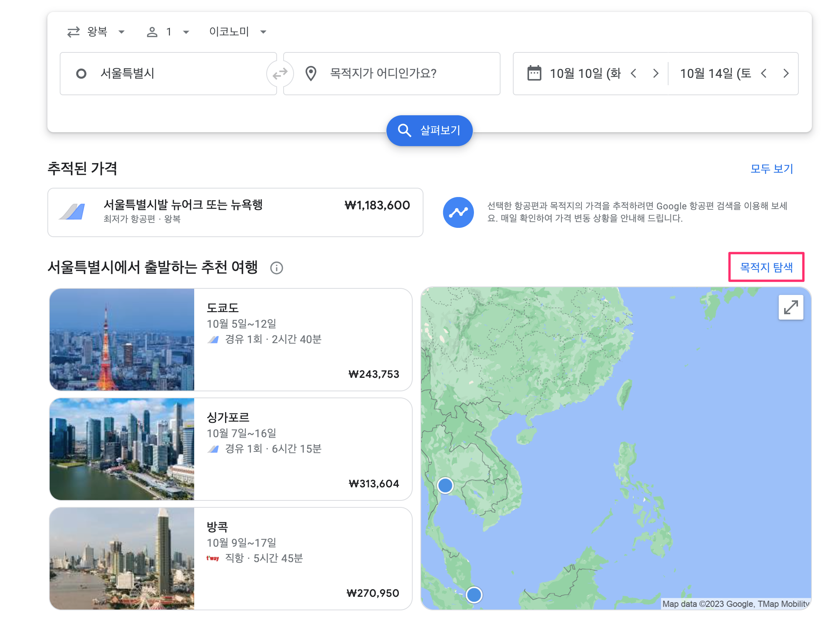Select the Bangkok map marker
840x640 pixels.
point(445,486)
